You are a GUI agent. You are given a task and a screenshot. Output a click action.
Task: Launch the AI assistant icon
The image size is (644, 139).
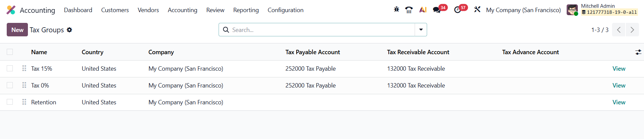pos(423,10)
